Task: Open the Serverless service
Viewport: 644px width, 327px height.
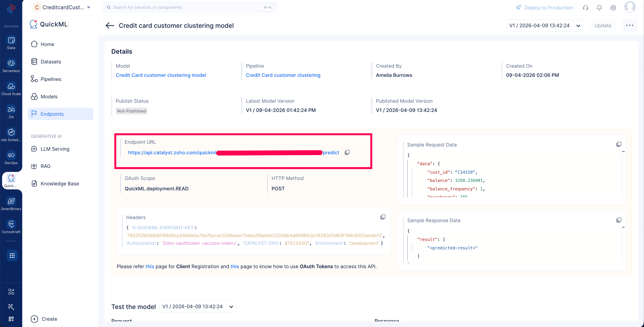Action: pos(11,66)
